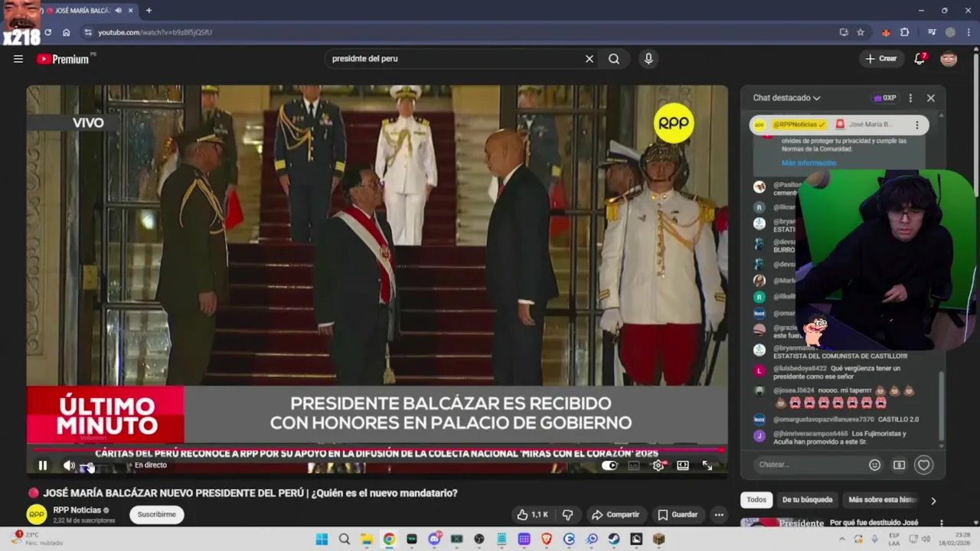Start voice search with microphone

coord(648,59)
